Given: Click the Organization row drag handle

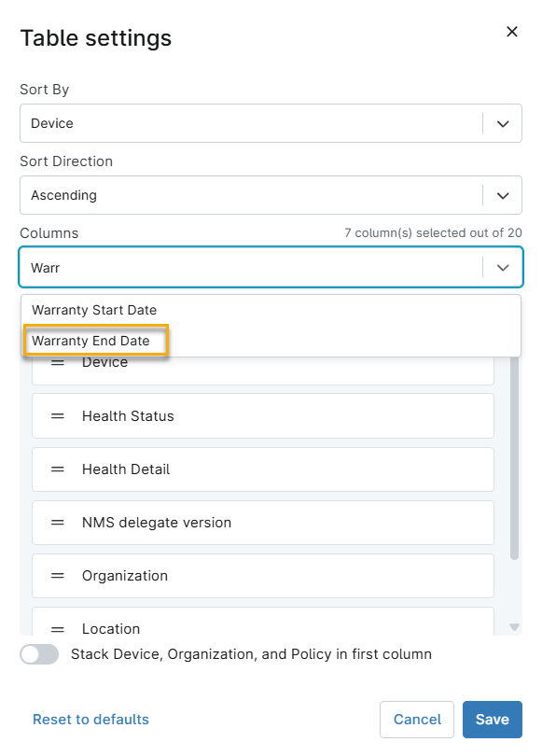Looking at the screenshot, I should click(x=58, y=576).
